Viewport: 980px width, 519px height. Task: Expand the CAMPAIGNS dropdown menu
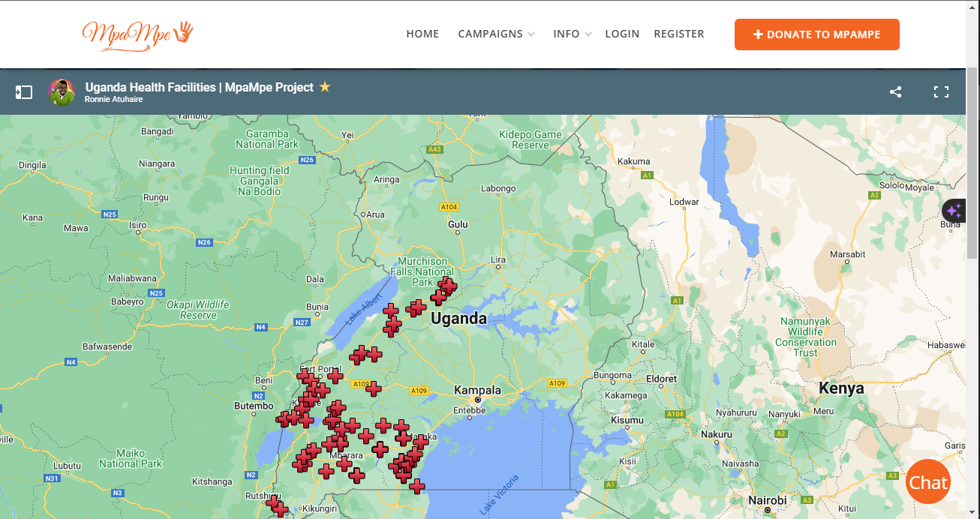(496, 34)
